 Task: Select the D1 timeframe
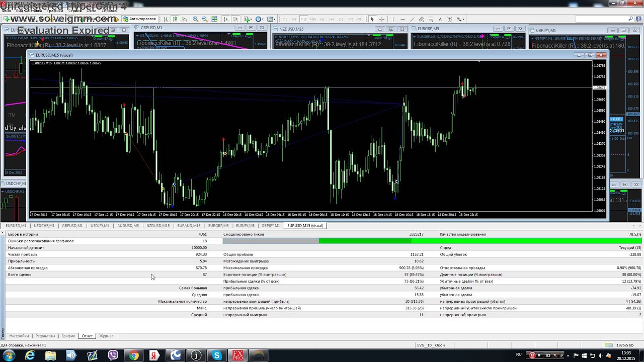click(341, 19)
